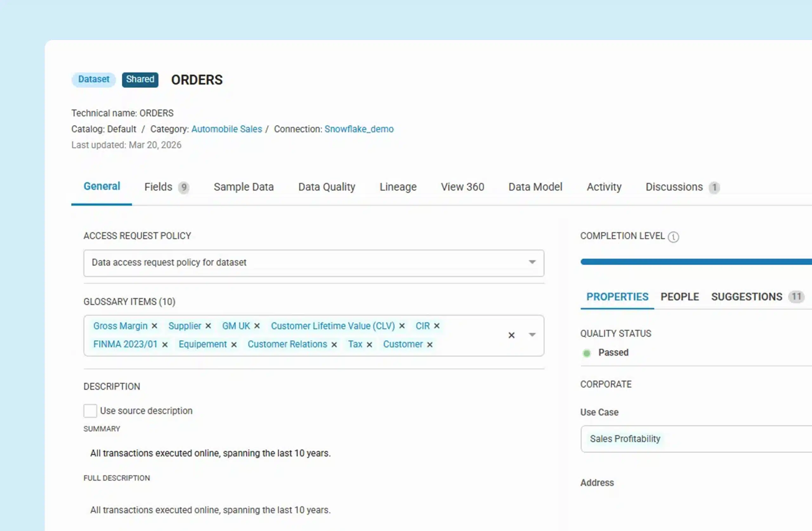Switch to the Data Model tab
This screenshot has height=531, width=812.
[x=535, y=187]
